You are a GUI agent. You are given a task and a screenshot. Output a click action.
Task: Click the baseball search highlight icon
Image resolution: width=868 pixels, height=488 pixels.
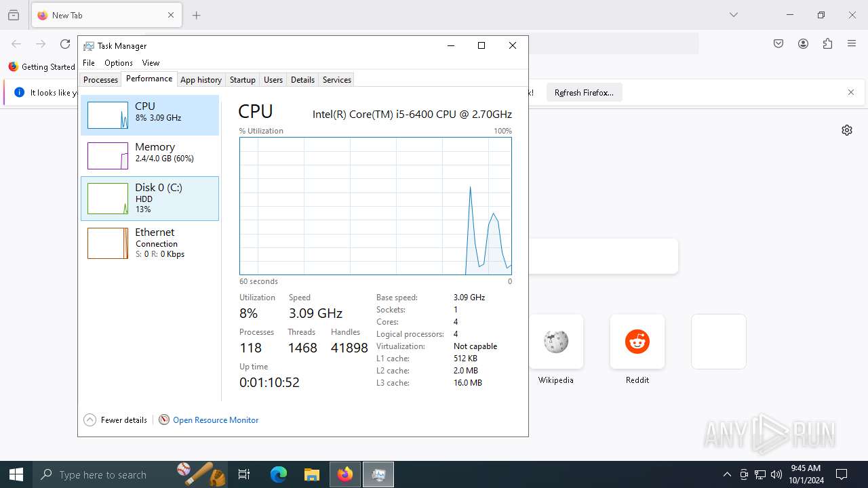(200, 473)
